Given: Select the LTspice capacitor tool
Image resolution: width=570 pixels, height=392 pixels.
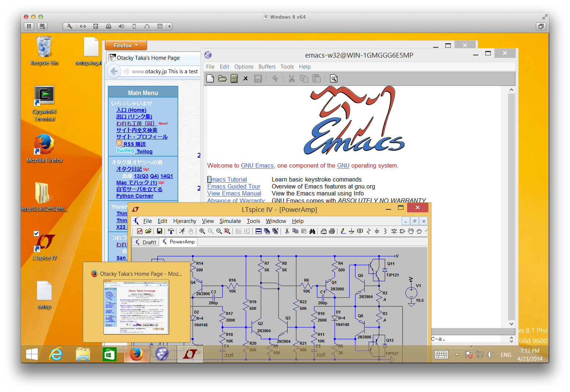Looking at the screenshot, I should click(377, 231).
